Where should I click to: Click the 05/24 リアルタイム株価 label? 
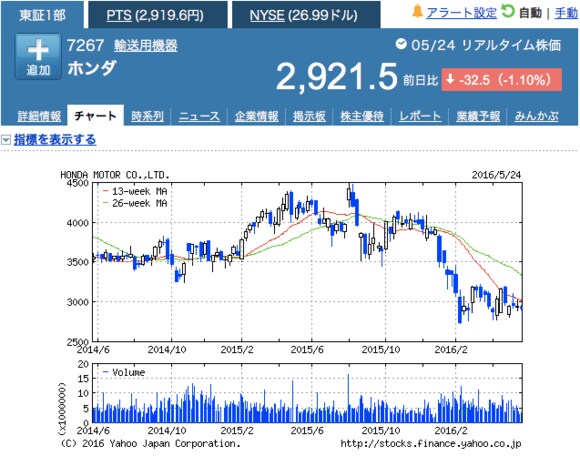click(486, 45)
